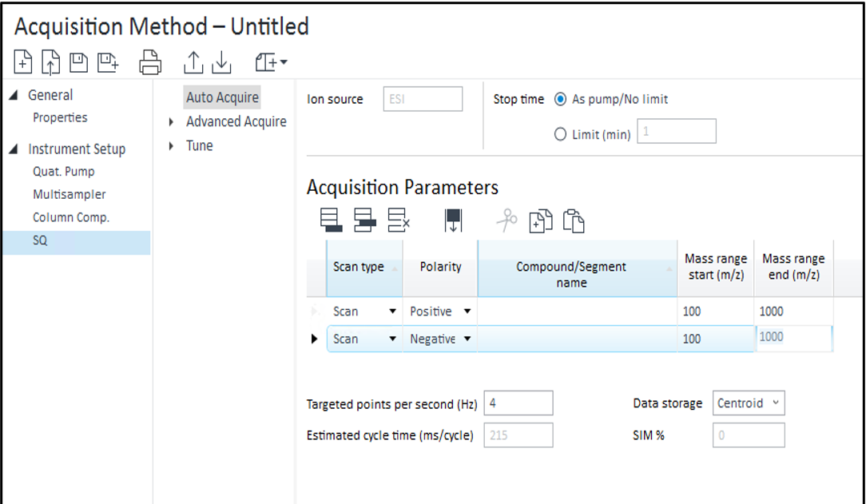The height and width of the screenshot is (504, 866).
Task: Click the Save As method icon
Action: tap(108, 62)
